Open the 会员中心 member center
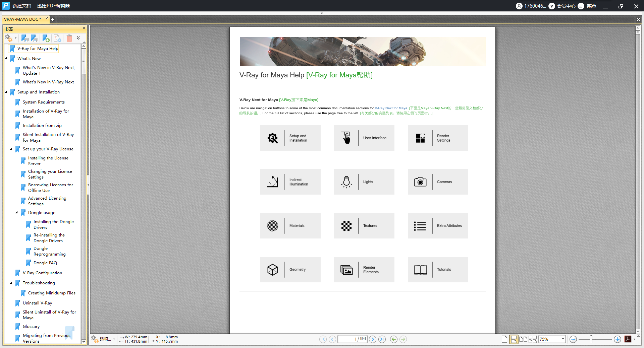Image resolution: width=644 pixels, height=348 pixels. [x=562, y=6]
